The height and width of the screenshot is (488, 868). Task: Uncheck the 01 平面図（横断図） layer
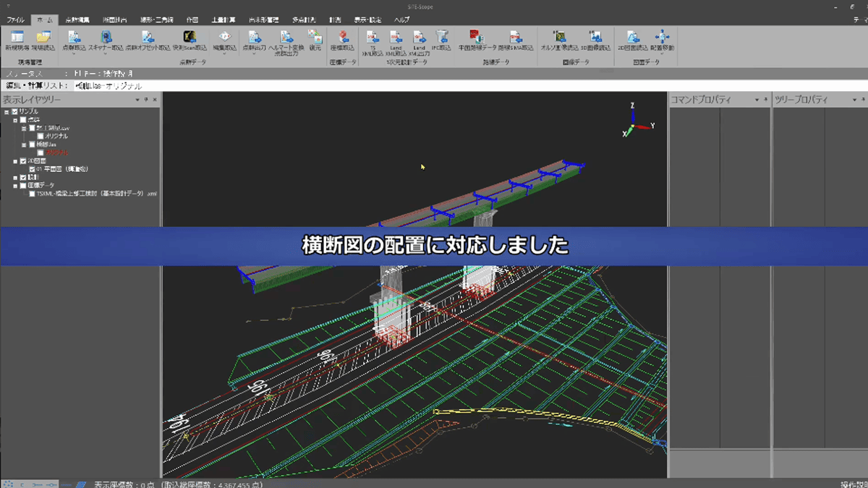32,168
